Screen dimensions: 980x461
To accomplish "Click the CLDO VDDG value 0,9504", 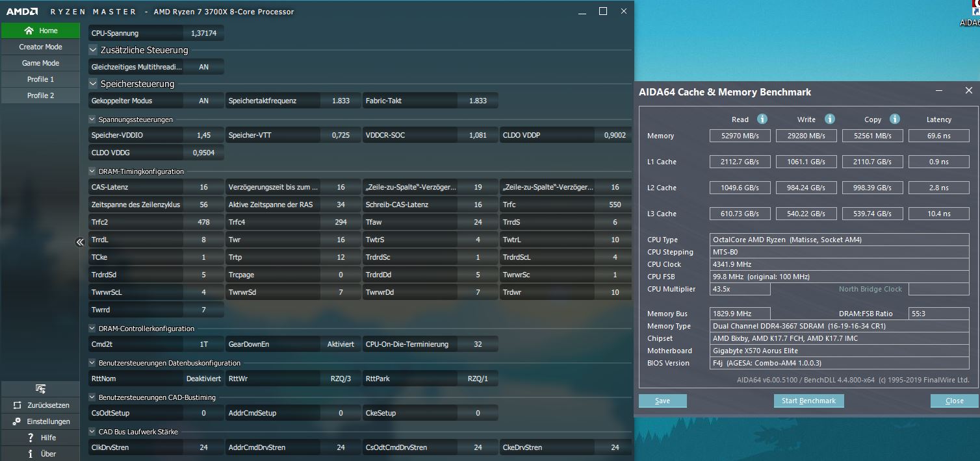I will (x=203, y=153).
